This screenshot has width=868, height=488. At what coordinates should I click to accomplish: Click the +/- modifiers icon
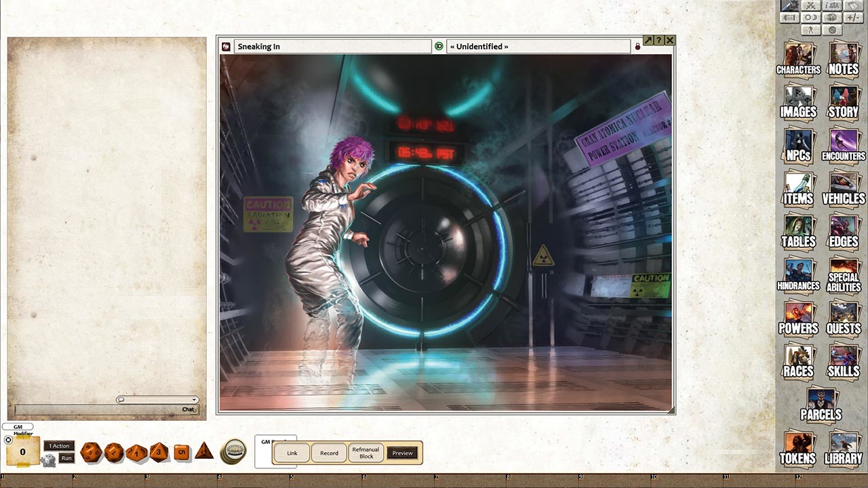click(x=854, y=18)
